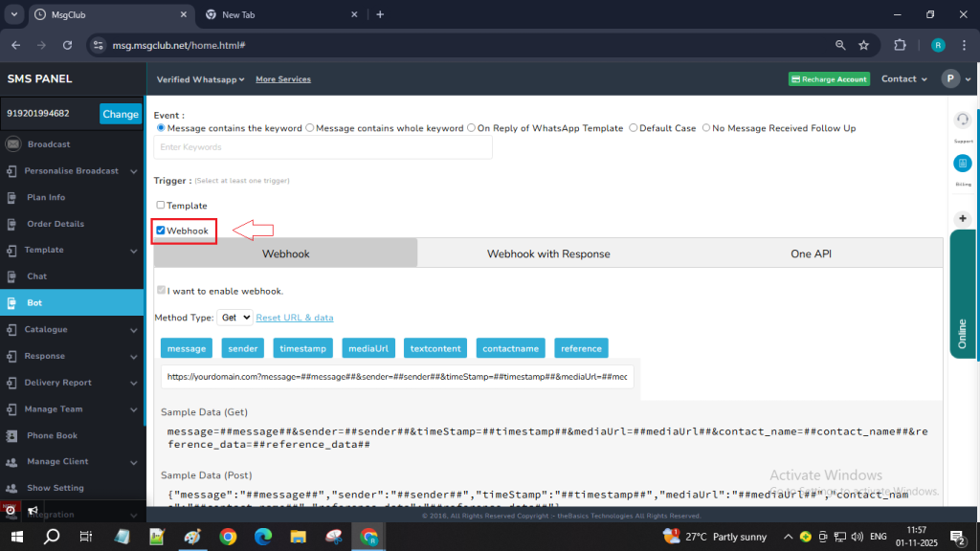Click the plus icon in right sidebar
This screenshot has height=551, width=980.
pos(963,218)
